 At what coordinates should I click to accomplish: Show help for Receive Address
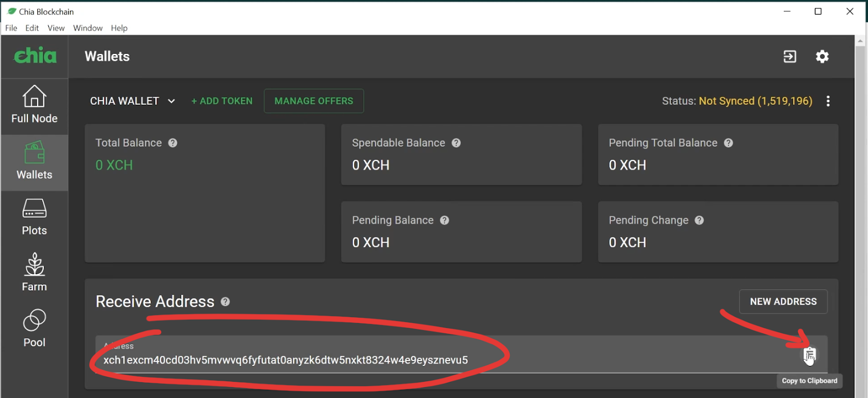tap(225, 302)
